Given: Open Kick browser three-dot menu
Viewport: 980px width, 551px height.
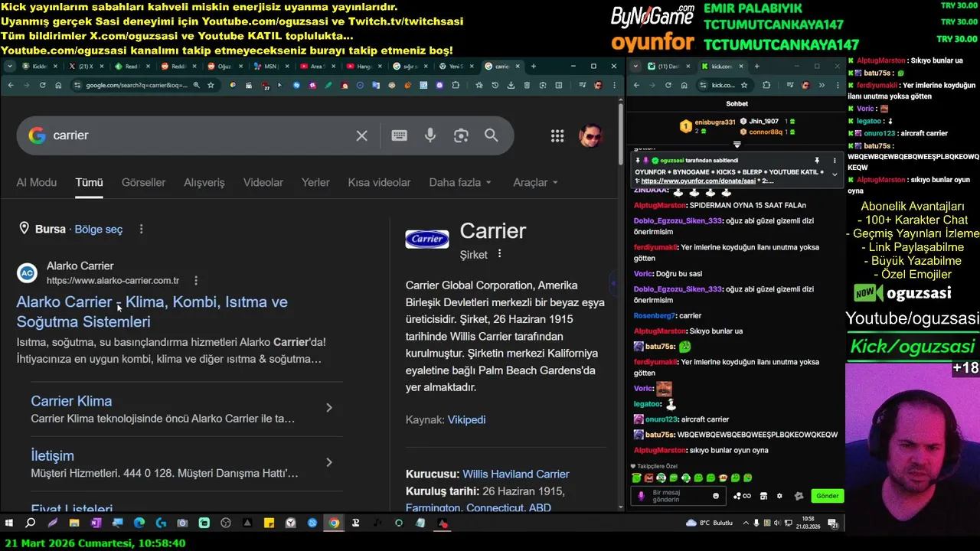Looking at the screenshot, I should click(837, 85).
